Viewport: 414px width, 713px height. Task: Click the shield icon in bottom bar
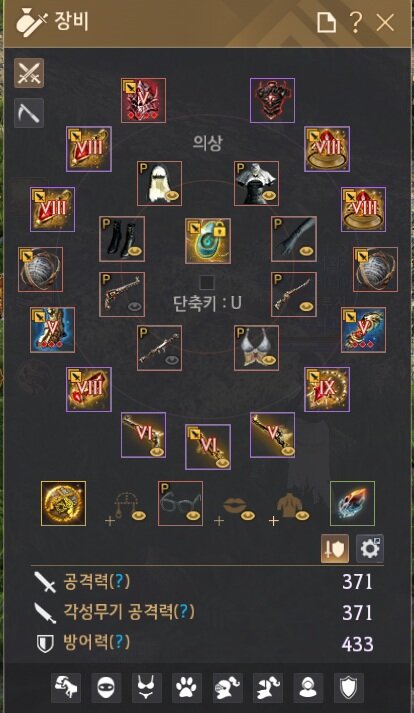click(349, 688)
